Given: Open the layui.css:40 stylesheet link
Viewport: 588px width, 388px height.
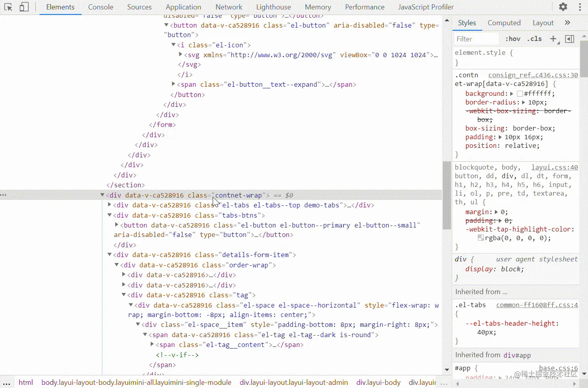Looking at the screenshot, I should [x=554, y=167].
